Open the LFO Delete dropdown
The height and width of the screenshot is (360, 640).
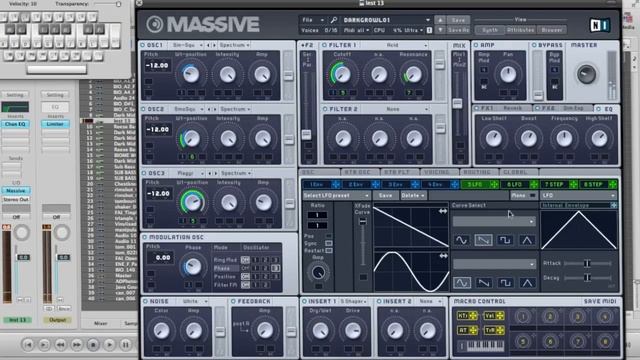coord(413,196)
